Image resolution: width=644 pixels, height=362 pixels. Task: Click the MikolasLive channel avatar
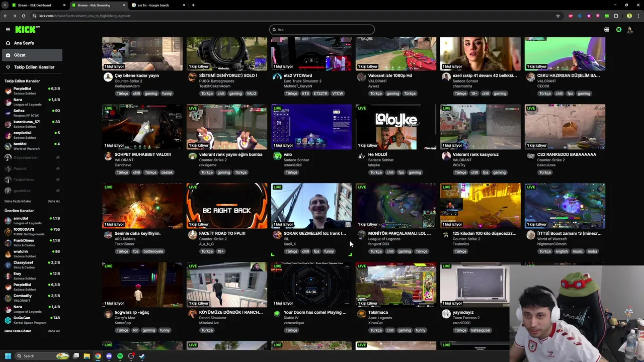pos(192,314)
